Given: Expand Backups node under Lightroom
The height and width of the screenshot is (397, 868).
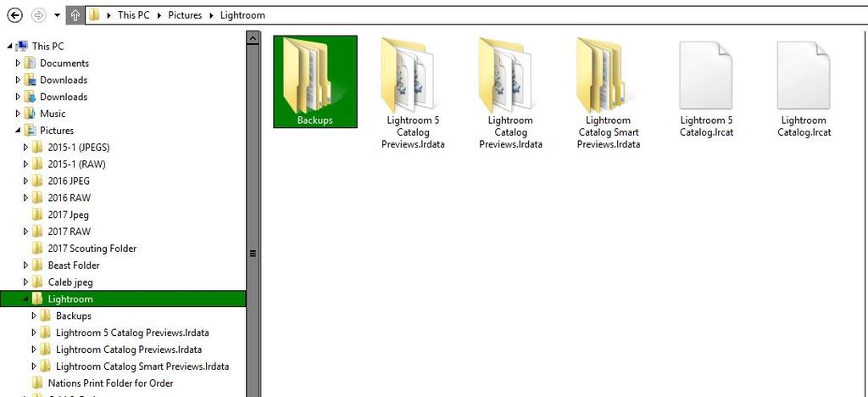Looking at the screenshot, I should click(34, 316).
